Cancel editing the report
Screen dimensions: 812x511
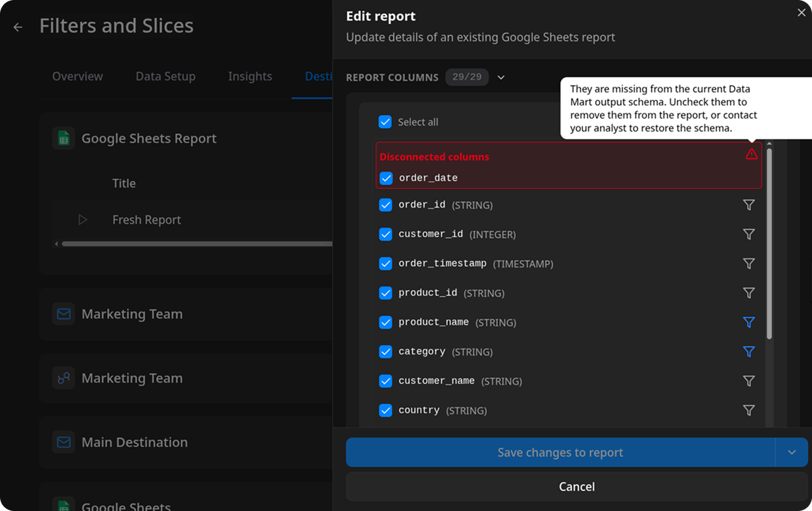pyautogui.click(x=577, y=486)
